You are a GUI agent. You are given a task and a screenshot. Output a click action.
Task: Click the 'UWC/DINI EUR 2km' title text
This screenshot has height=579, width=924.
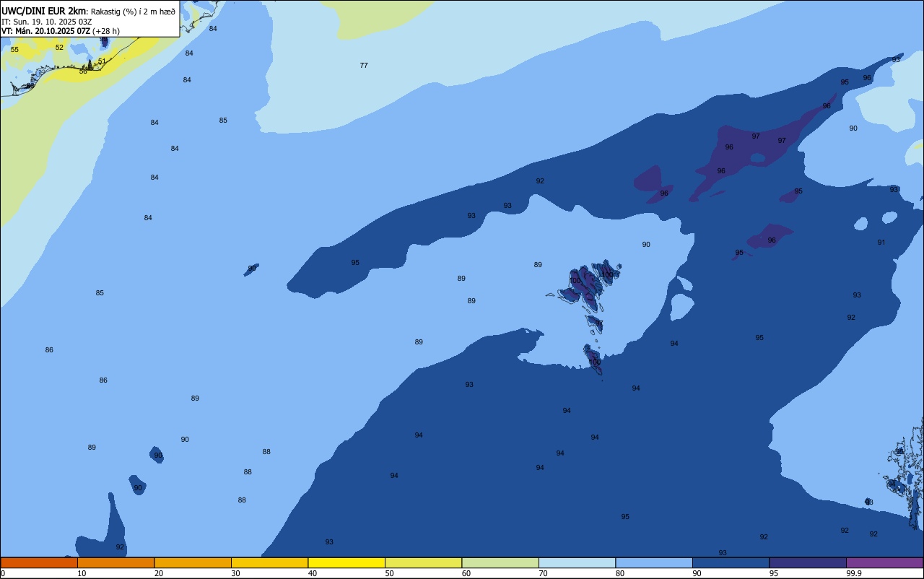click(44, 11)
